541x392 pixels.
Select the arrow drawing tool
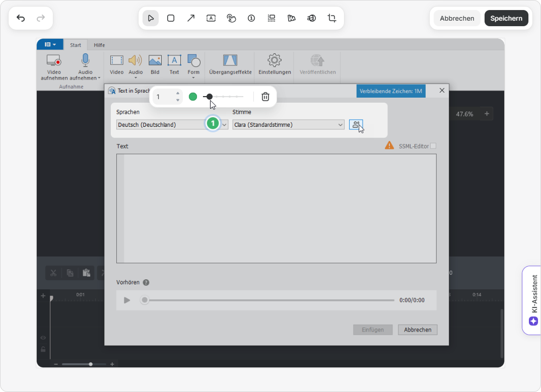[191, 18]
